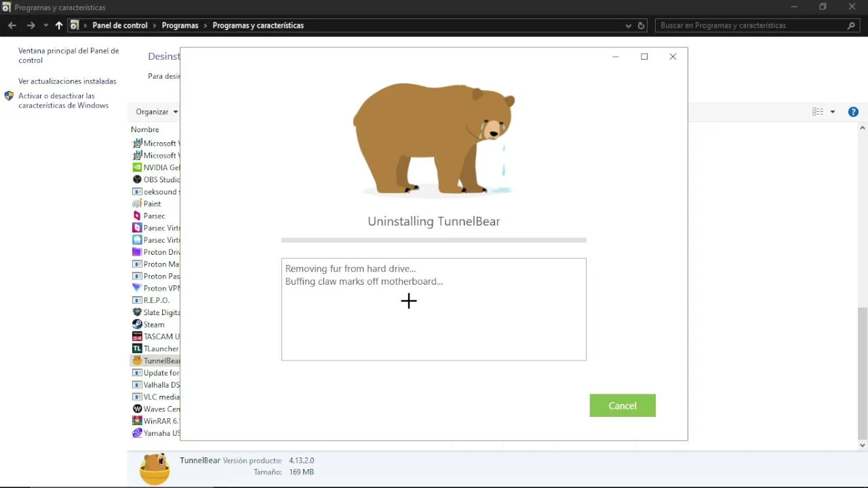Click scrollbar up arrow in programs list
868x488 pixels.
tap(863, 127)
